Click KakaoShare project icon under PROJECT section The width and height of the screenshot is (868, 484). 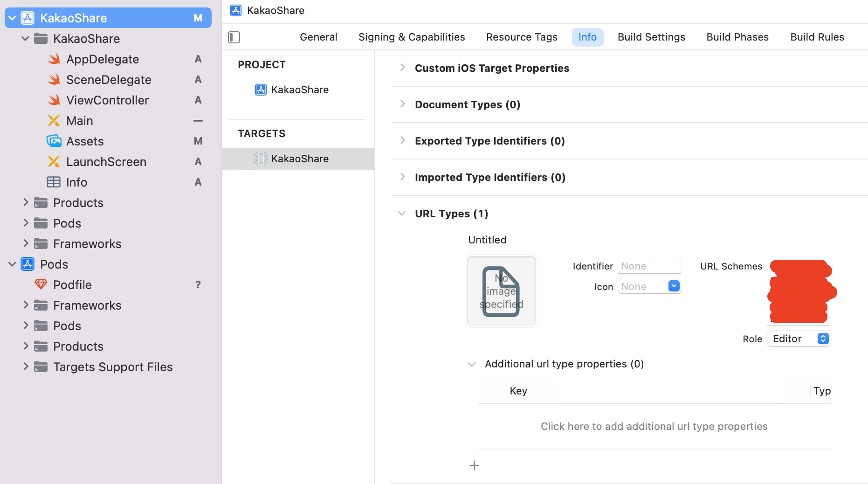coord(261,90)
